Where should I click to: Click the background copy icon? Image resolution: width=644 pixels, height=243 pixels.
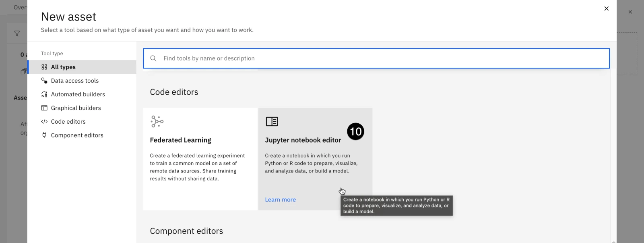(24, 71)
